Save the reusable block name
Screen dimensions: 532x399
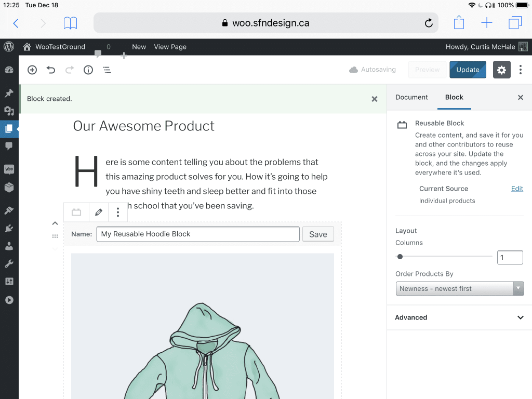[x=318, y=234]
